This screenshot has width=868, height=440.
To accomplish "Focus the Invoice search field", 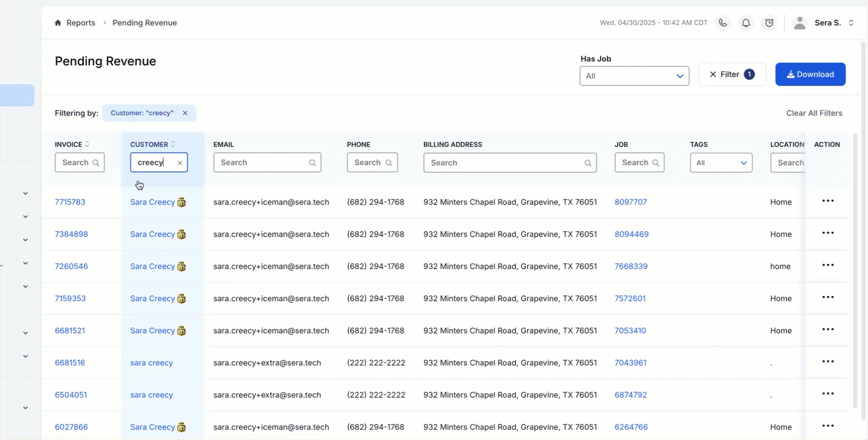I will (x=80, y=162).
